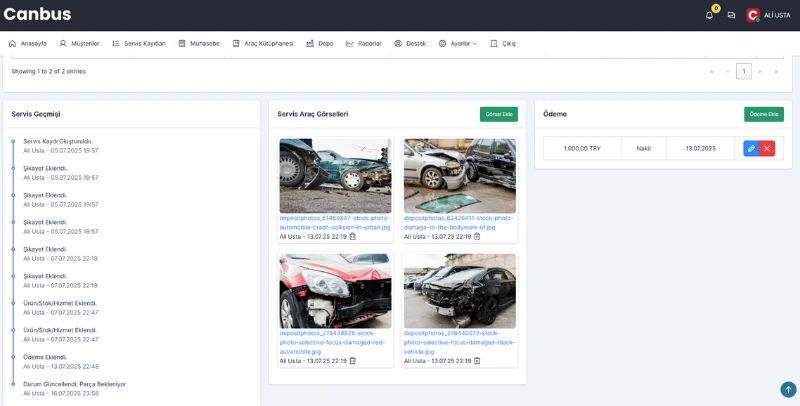800x406 pixels.
Task: Click the Servis Geçmişi panel title
Action: 36,114
